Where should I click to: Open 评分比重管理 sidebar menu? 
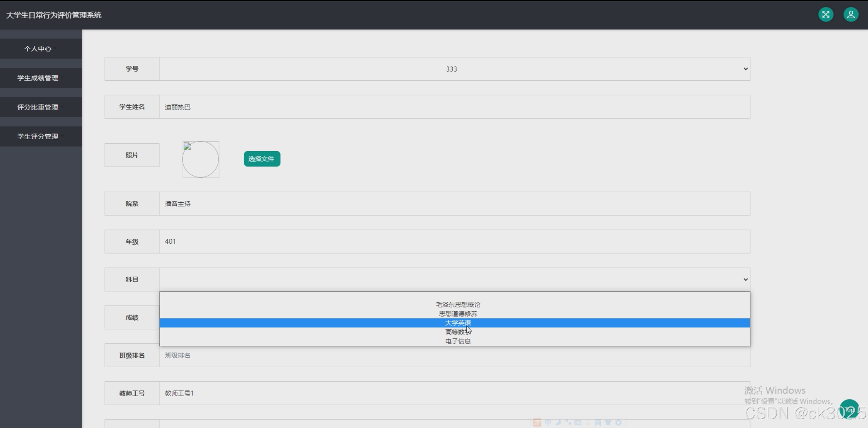point(38,107)
